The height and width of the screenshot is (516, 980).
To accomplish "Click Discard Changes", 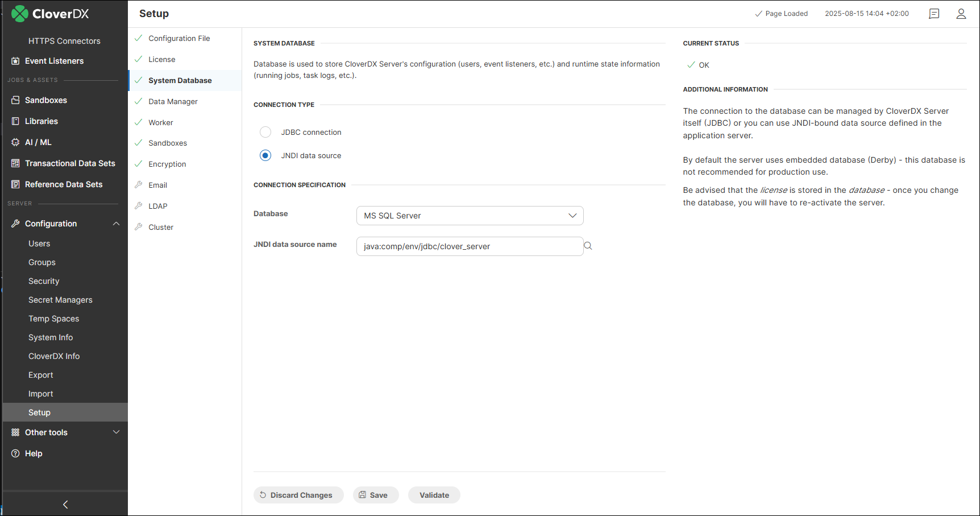I will click(298, 495).
